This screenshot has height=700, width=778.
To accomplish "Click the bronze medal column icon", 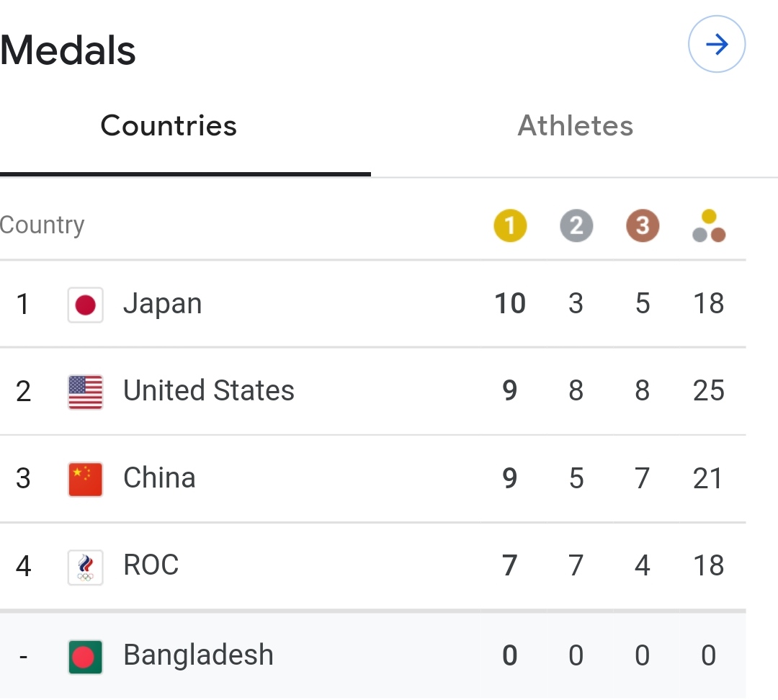I will pos(643,225).
